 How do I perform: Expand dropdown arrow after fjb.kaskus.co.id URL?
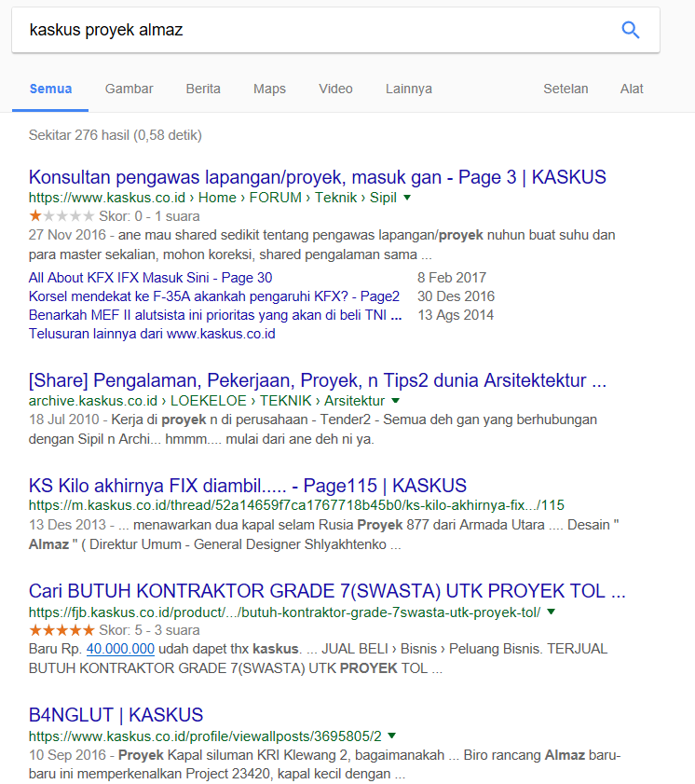(x=552, y=612)
